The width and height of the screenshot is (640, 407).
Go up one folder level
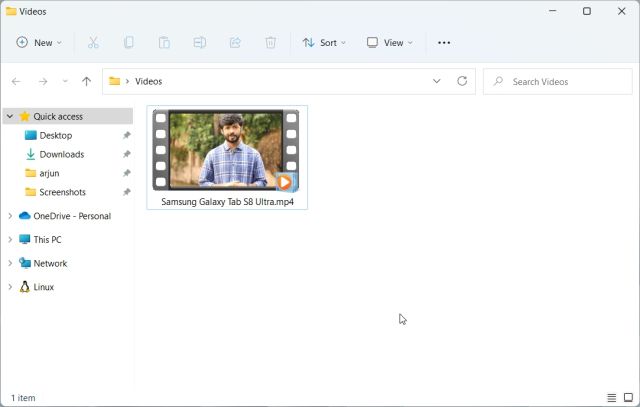coord(86,81)
